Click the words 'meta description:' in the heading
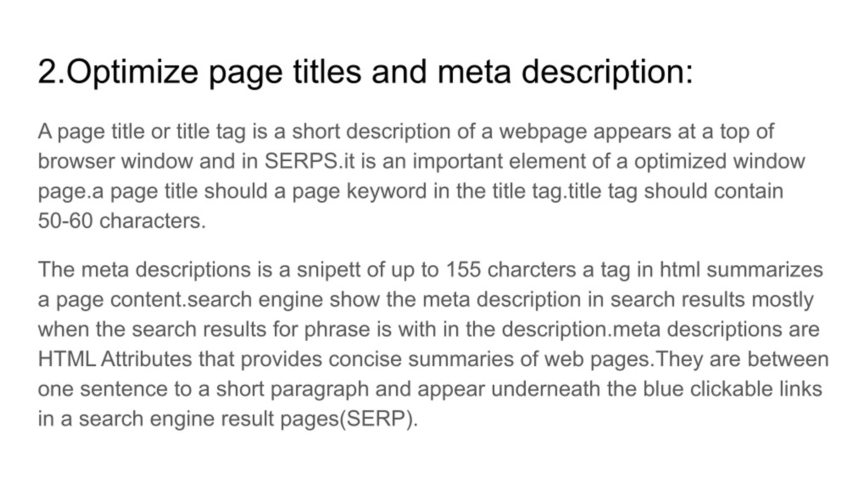The height and width of the screenshot is (488, 868). pyautogui.click(x=565, y=72)
